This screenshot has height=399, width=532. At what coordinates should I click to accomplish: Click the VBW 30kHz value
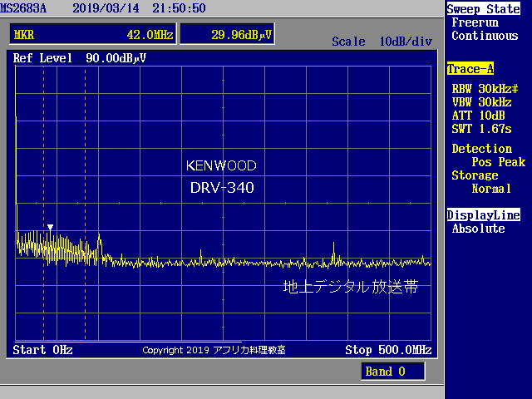click(x=482, y=102)
